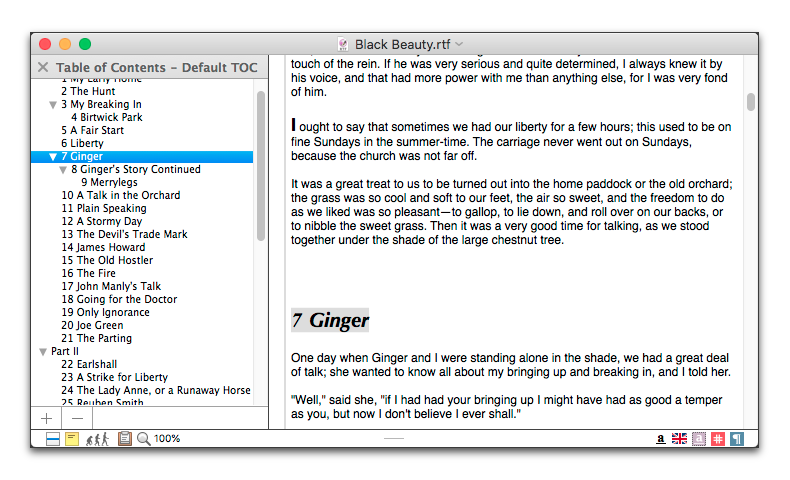The height and width of the screenshot is (480, 790).
Task: Click the Black Beauty.rtf window title text
Action: click(x=403, y=44)
